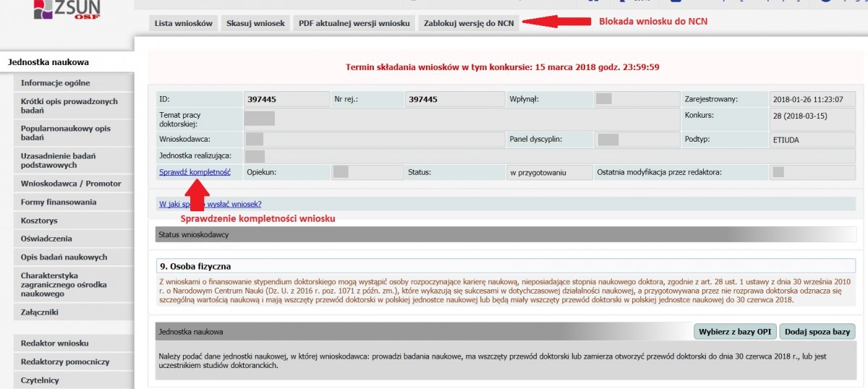Select Informacje ogólne in the sidebar
This screenshot has height=389, width=868.
pyautogui.click(x=56, y=83)
